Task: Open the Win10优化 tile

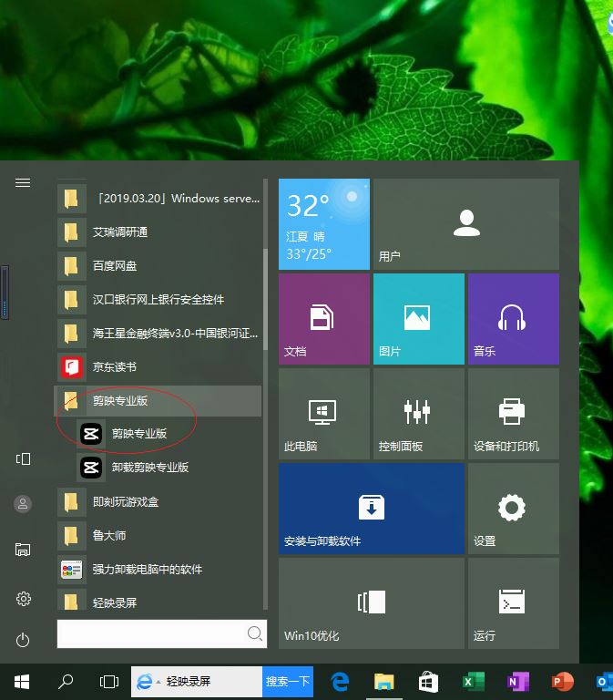Action: click(372, 603)
